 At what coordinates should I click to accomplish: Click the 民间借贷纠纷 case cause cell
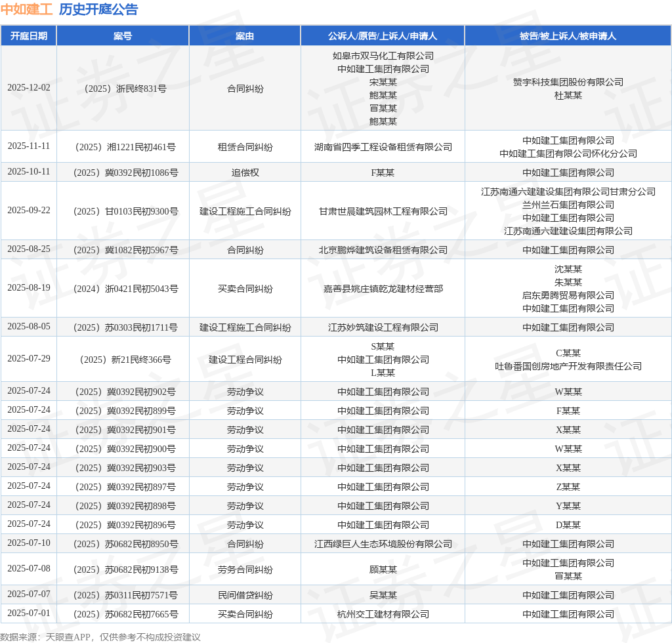coord(245,595)
